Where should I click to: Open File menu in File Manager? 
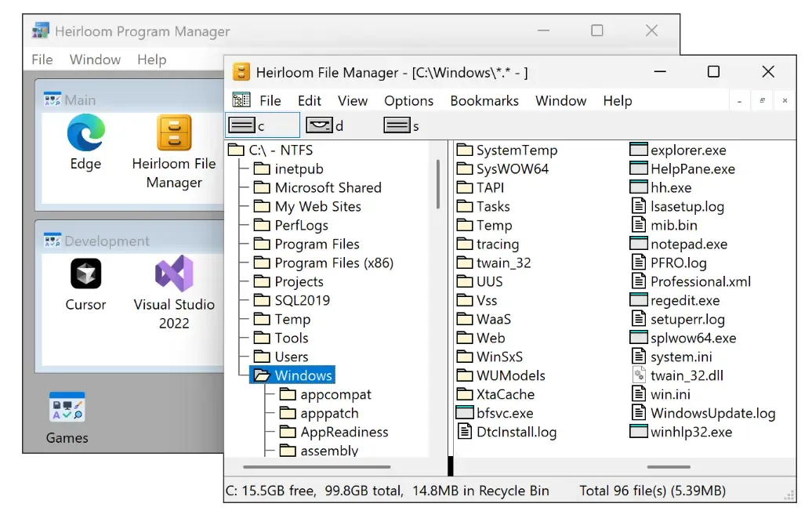click(270, 100)
